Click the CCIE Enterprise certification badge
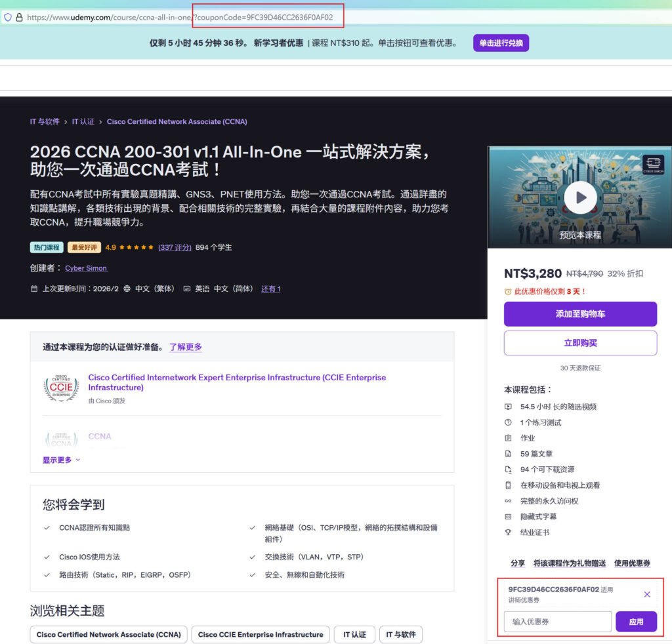Viewport: 672px width, 644px height. [x=61, y=388]
